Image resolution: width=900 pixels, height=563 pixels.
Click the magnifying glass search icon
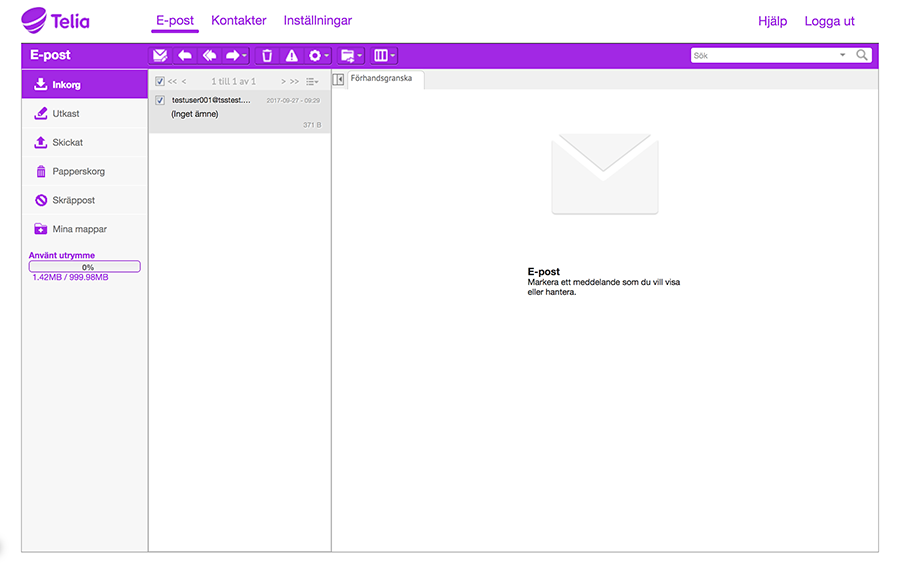pyautogui.click(x=862, y=56)
